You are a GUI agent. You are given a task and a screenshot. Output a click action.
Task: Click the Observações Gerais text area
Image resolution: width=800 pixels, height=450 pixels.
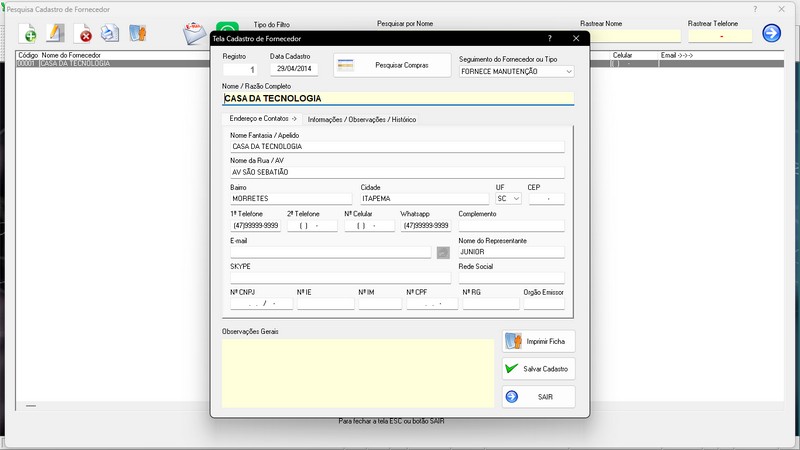click(358, 373)
